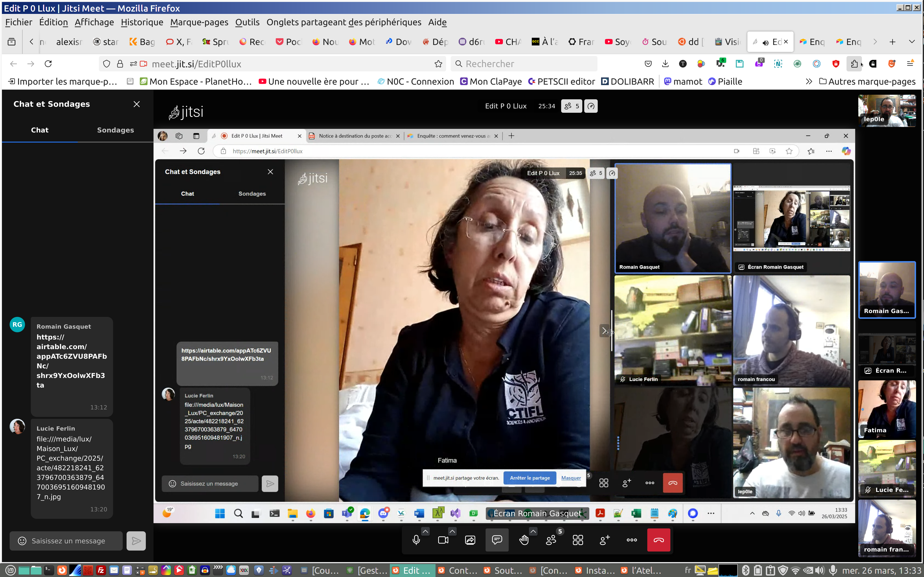Close chat using the toolbar chat icon
The image size is (924, 577).
[497, 539]
